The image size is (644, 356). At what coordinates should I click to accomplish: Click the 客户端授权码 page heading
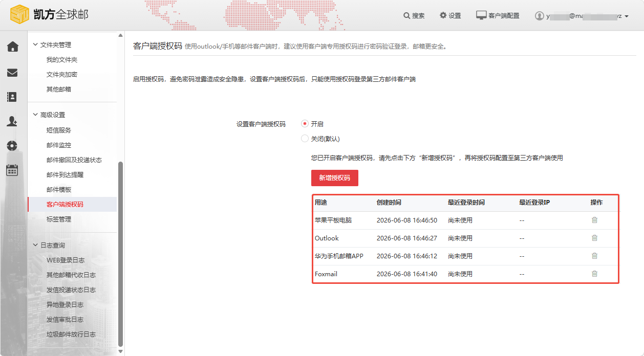tap(157, 46)
